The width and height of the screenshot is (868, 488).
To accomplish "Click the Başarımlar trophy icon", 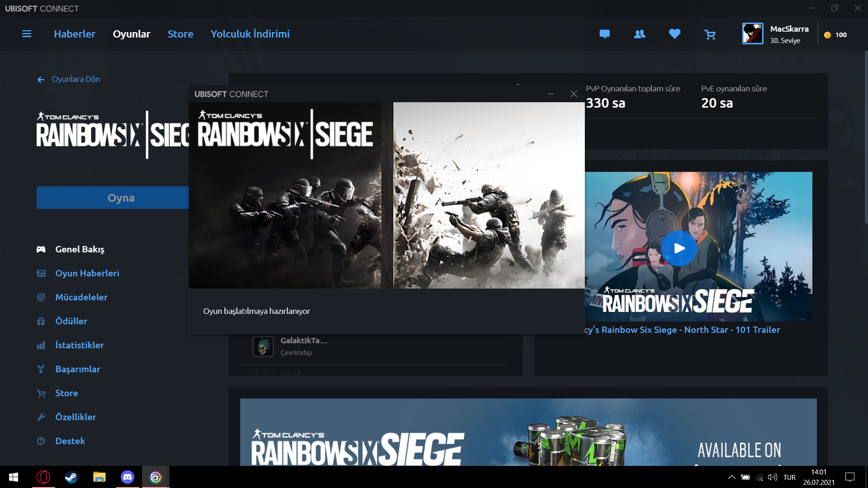I will [41, 369].
